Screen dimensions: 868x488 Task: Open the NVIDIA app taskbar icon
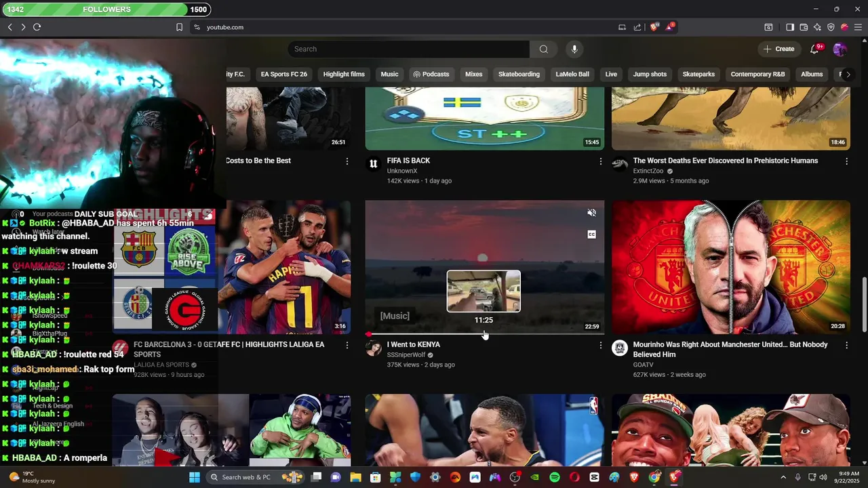click(x=535, y=477)
